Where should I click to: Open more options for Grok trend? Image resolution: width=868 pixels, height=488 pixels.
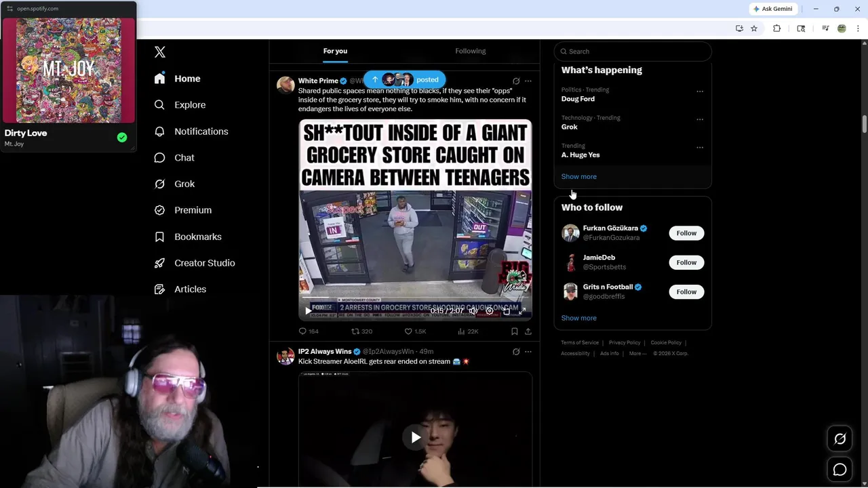click(x=700, y=119)
